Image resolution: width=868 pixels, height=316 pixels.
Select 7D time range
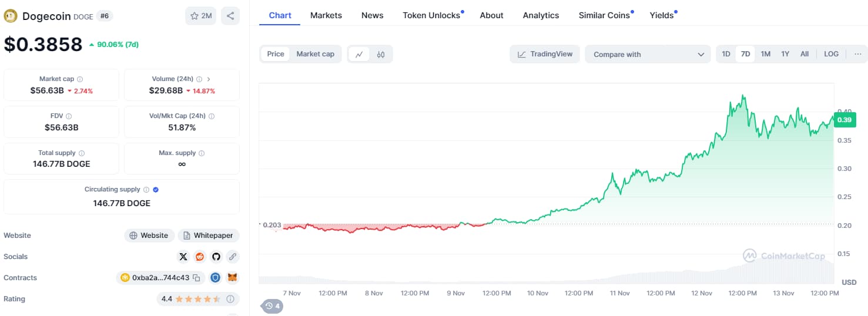(745, 54)
